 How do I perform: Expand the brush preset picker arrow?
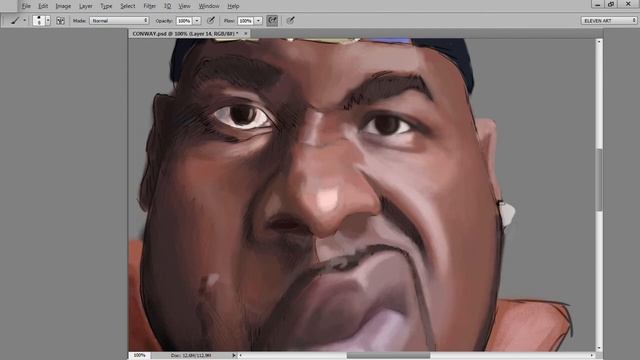48,20
